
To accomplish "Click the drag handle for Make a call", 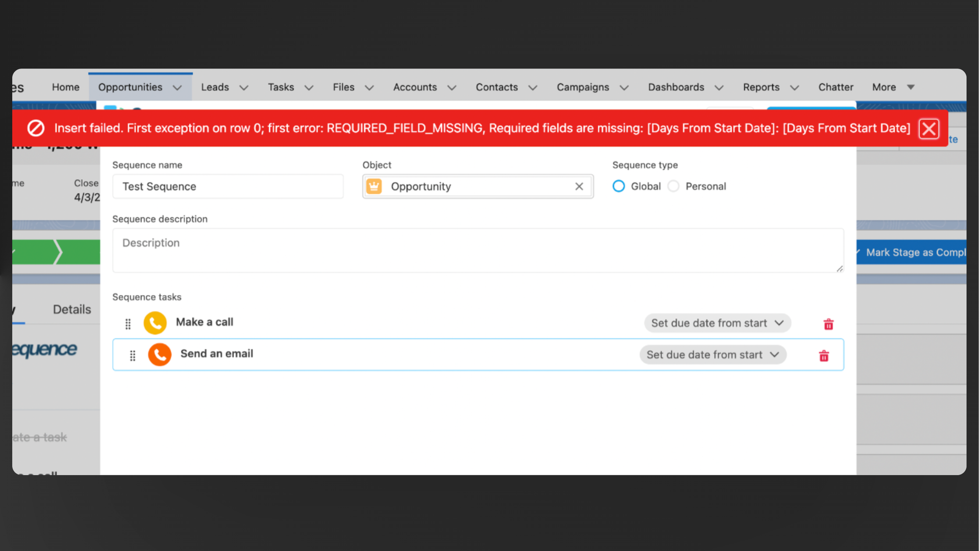I will (x=128, y=324).
